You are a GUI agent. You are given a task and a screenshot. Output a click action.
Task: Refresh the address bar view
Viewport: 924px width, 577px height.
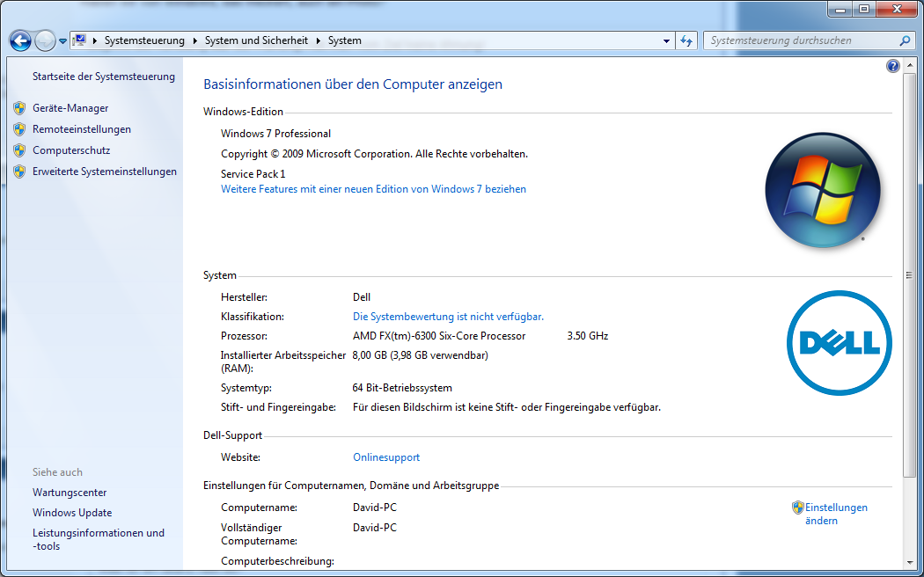point(686,40)
